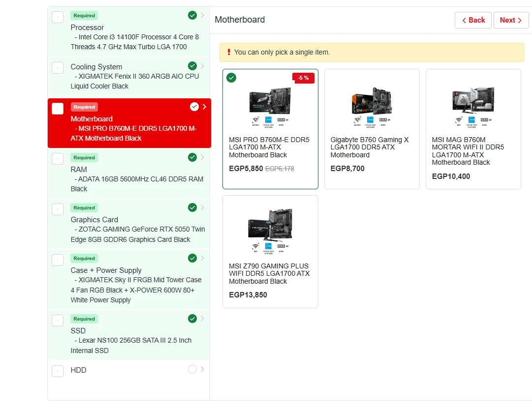Screen dimensions: 532x410
Task: Expand the RAM step chevron
Action: (203, 157)
